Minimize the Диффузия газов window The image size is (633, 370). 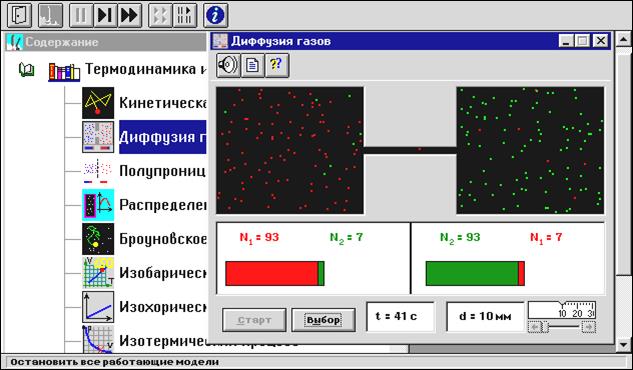[x=566, y=41]
